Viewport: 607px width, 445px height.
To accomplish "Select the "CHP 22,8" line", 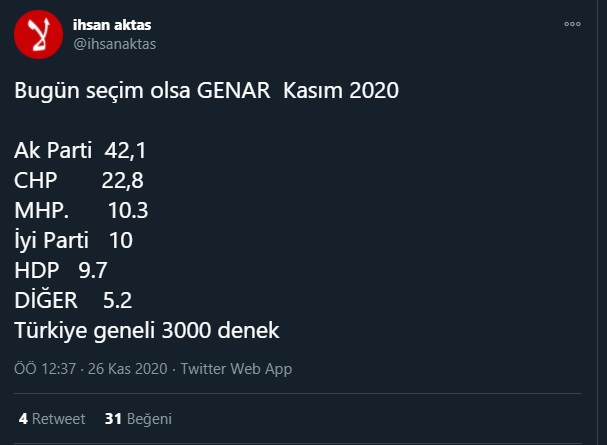I will [79, 181].
